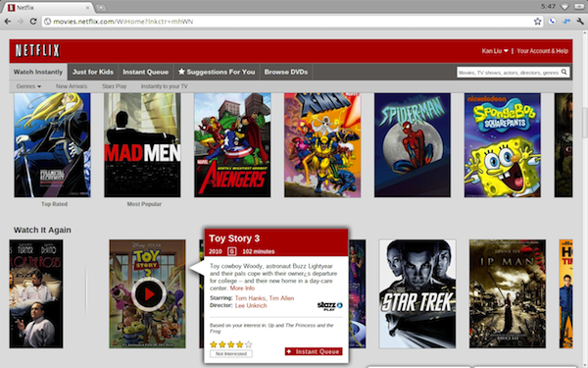Open the War of the Roses poster
588x368 pixels.
coord(36,294)
